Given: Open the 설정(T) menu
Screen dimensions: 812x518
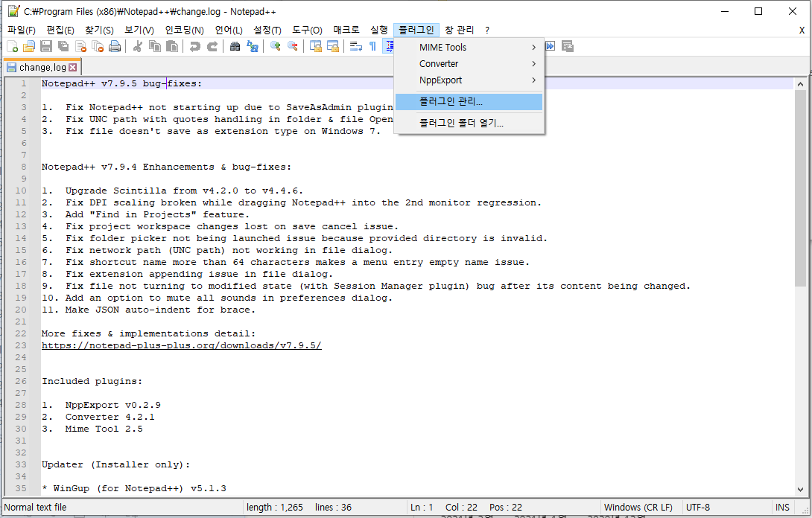Looking at the screenshot, I should (267, 30).
